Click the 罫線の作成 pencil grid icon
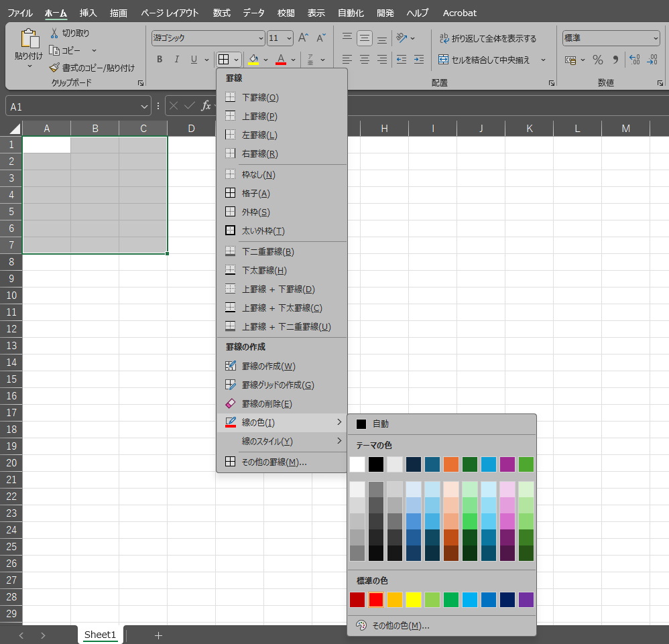 point(230,367)
